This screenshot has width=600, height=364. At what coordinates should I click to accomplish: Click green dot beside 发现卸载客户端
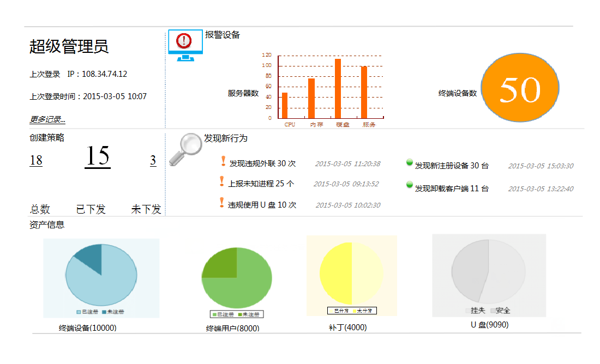[x=410, y=185]
